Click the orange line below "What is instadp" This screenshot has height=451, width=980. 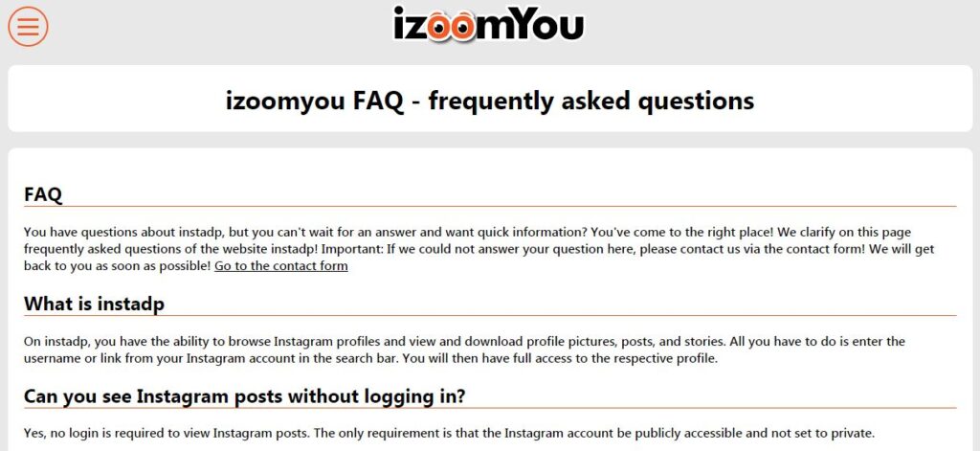pyautogui.click(x=490, y=316)
